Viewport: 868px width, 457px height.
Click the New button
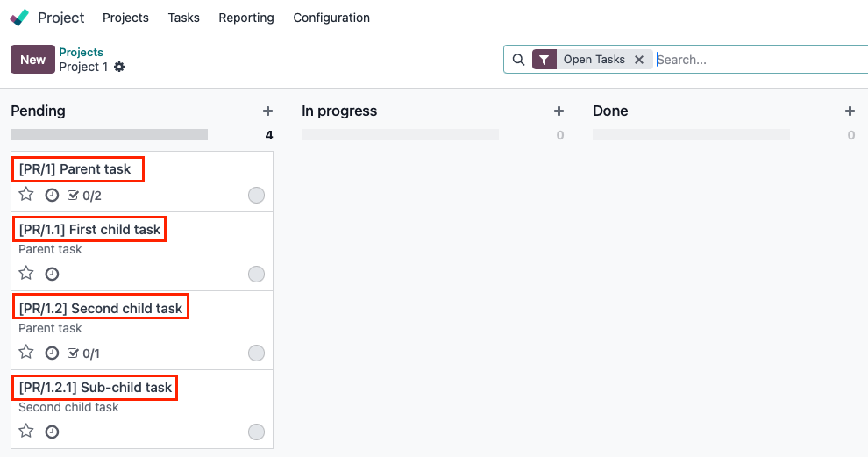click(32, 60)
